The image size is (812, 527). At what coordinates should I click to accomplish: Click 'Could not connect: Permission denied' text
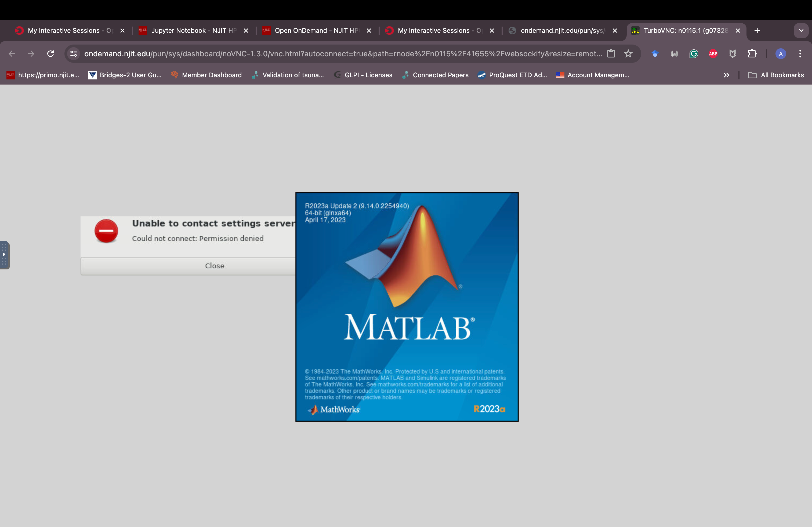point(198,238)
